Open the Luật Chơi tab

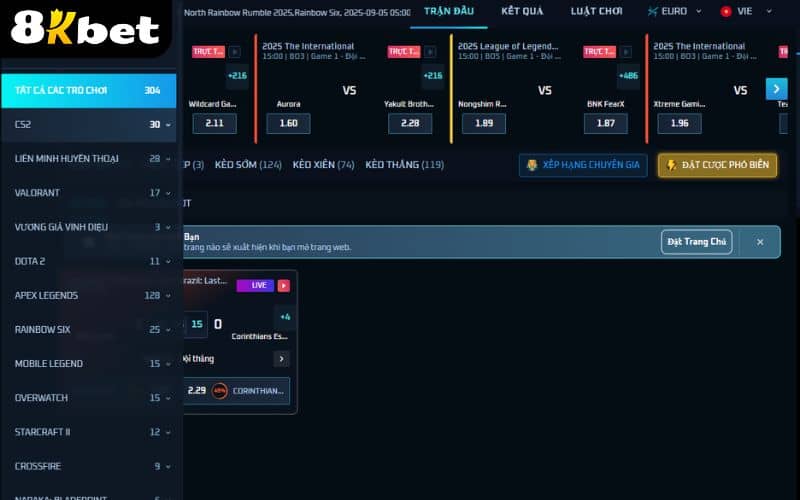(596, 11)
